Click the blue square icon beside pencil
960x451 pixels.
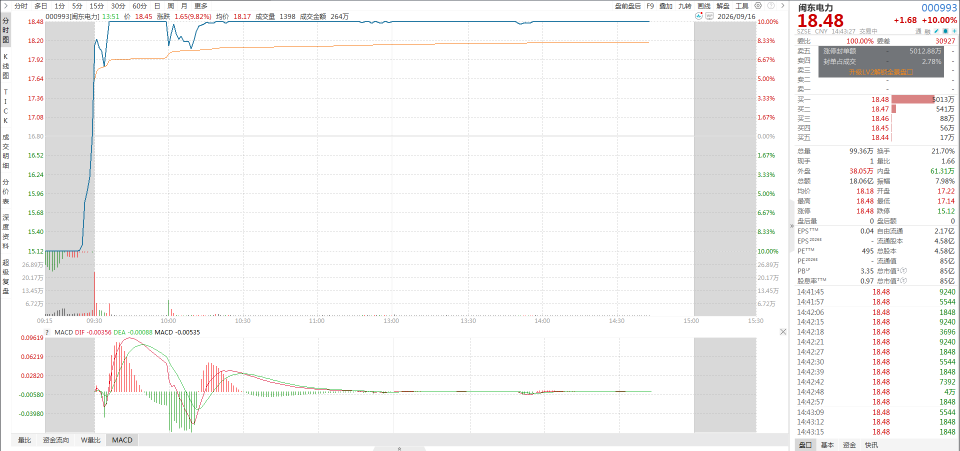[945, 31]
